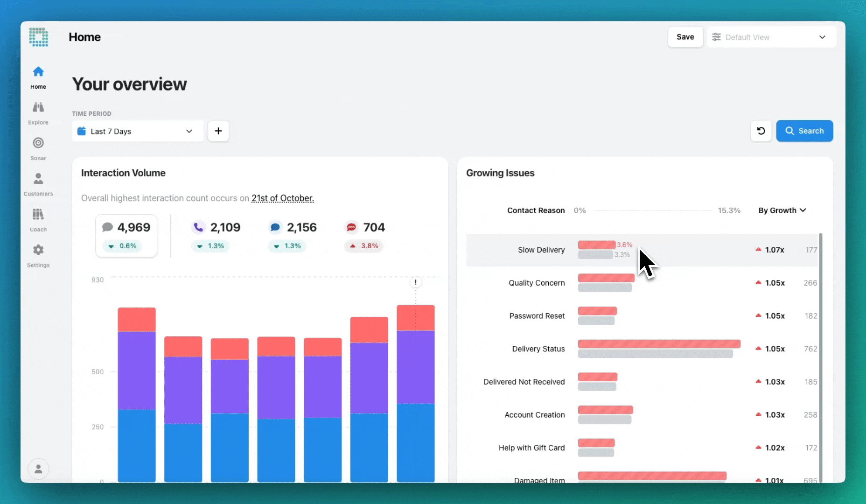Go to the Customers section icon
The height and width of the screenshot is (504, 866).
(x=38, y=179)
